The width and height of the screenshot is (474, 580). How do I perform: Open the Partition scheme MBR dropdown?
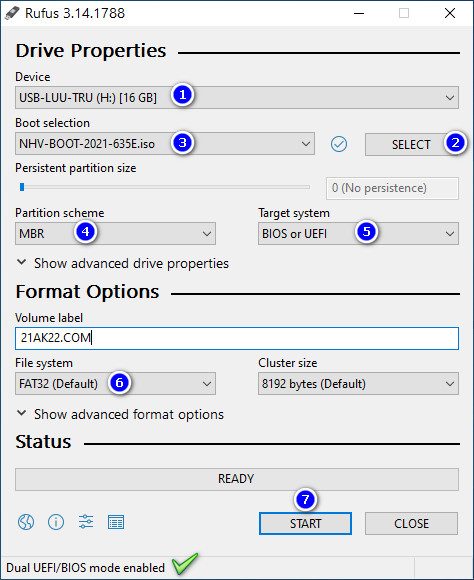(115, 233)
